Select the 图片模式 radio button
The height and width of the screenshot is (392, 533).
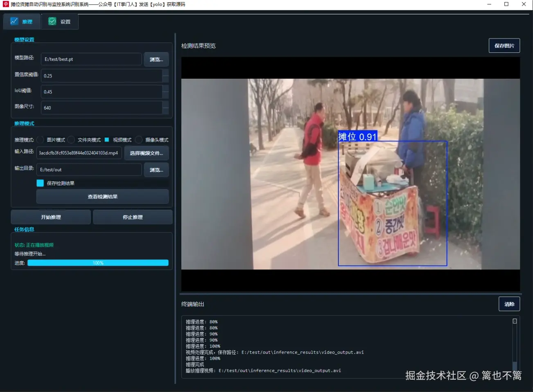(x=41, y=140)
